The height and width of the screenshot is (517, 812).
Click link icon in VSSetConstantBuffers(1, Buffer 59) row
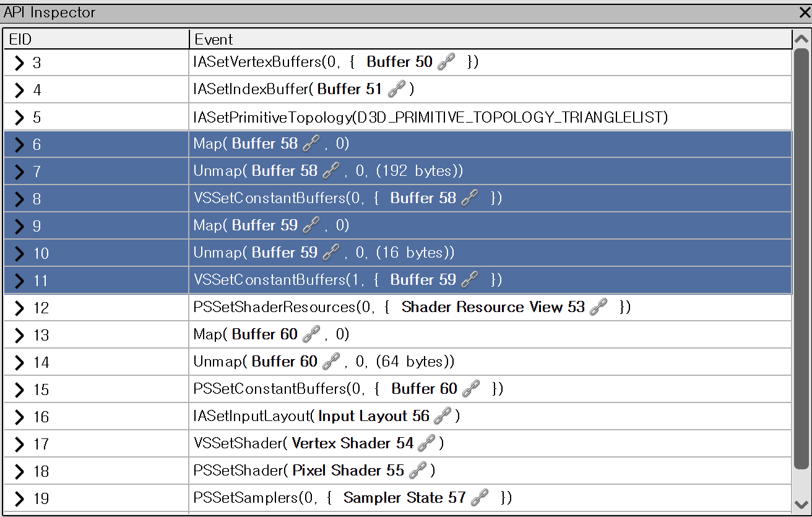coord(470,280)
